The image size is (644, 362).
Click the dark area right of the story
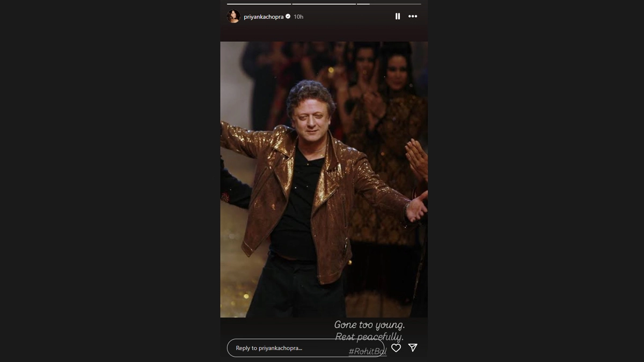(536, 181)
